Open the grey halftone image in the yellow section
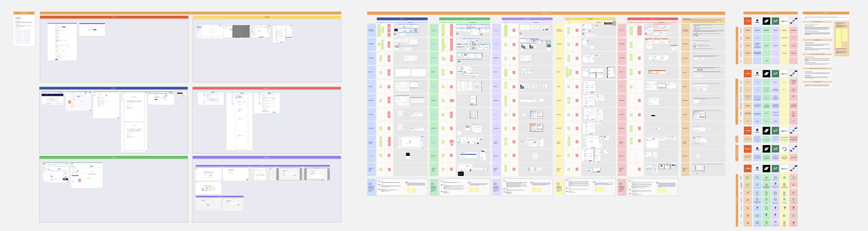Viewport: 868px width, 231px height. (240, 31)
